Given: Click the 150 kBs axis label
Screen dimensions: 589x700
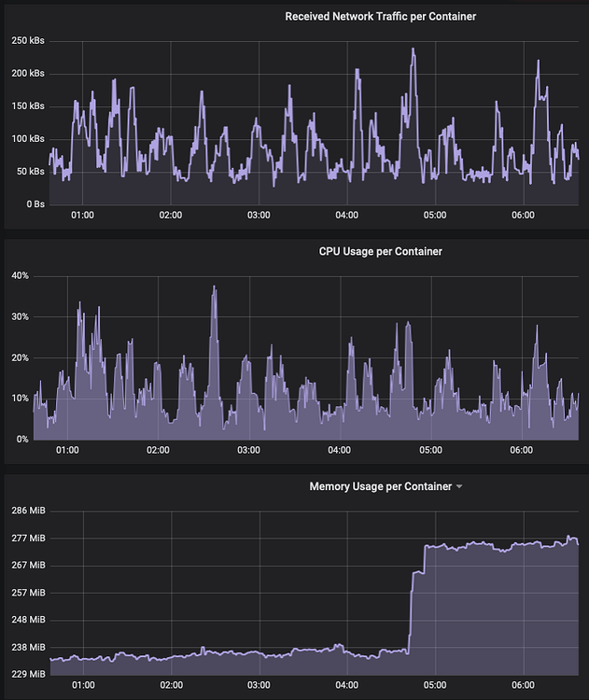Looking at the screenshot, I should tap(28, 105).
